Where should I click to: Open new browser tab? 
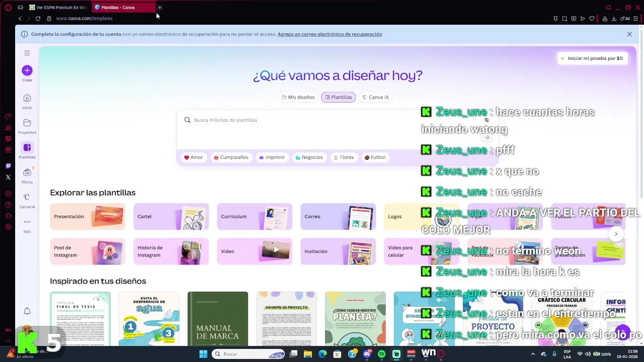(x=159, y=8)
